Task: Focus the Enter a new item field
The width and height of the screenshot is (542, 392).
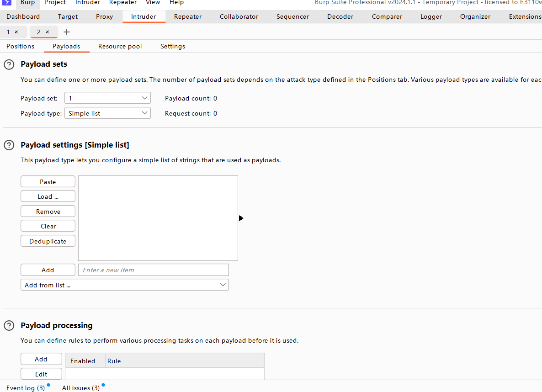Action: click(153, 270)
